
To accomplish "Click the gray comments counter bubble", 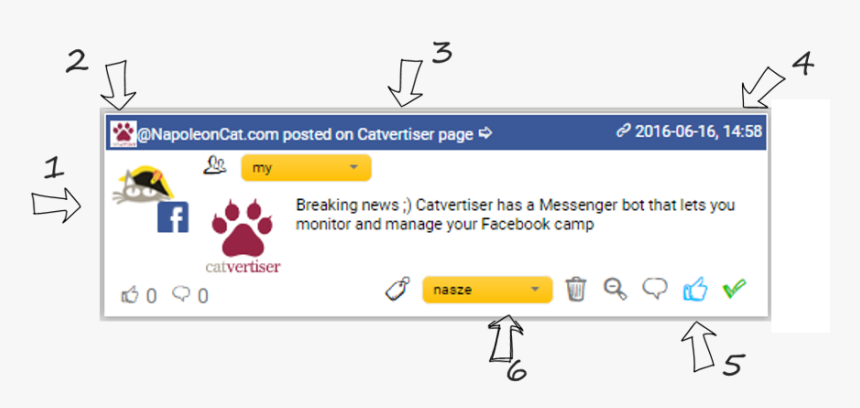I will click(190, 296).
